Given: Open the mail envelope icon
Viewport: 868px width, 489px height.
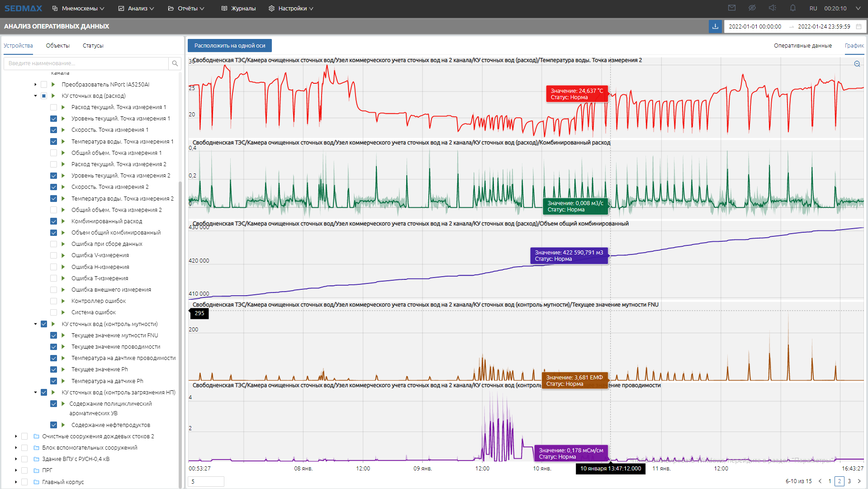Looking at the screenshot, I should point(732,8).
